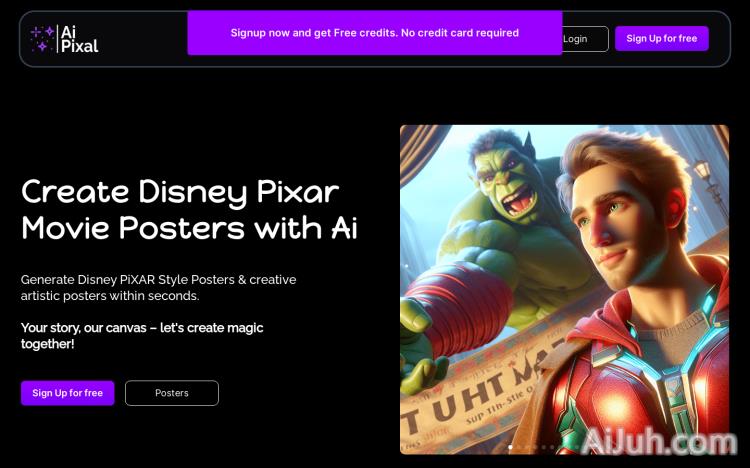This screenshot has width=750, height=468.
Task: Open the Hulk and hero poster image
Action: point(564,290)
